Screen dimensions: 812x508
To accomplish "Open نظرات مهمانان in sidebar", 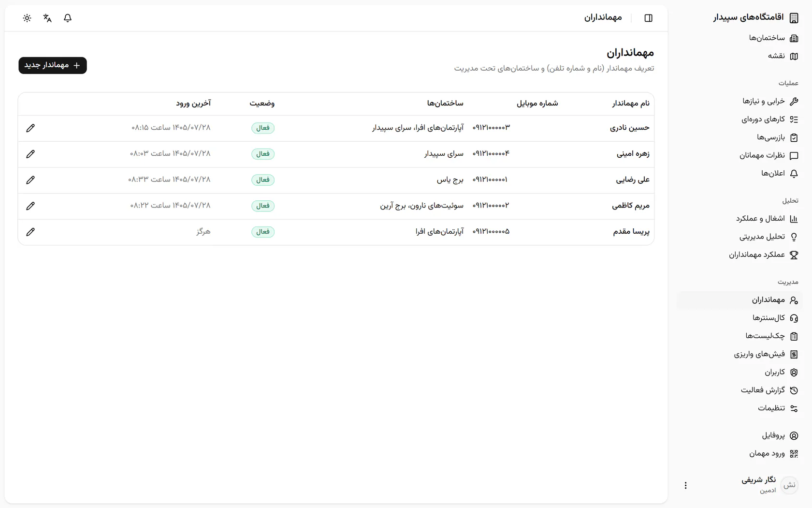I will pos(739,155).
